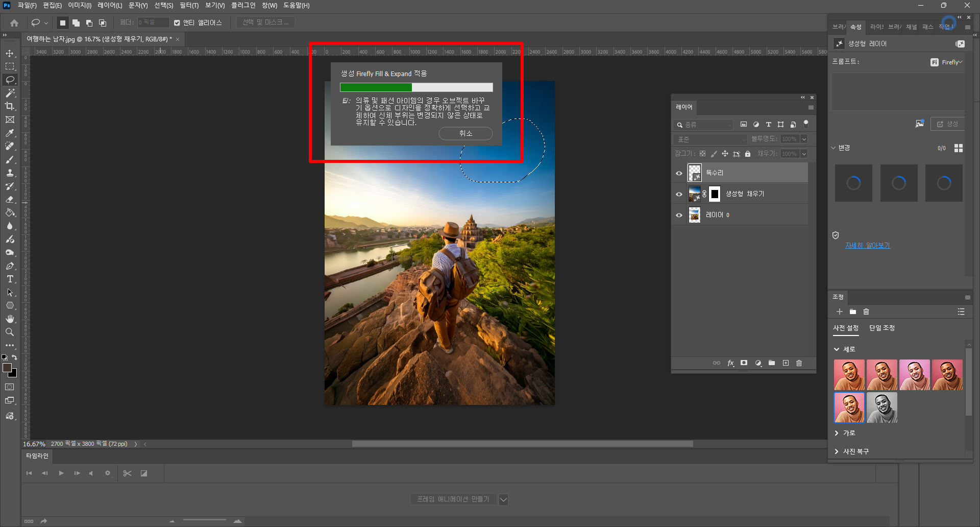Select the Crop tool
This screenshot has width=980, height=527.
[10, 106]
